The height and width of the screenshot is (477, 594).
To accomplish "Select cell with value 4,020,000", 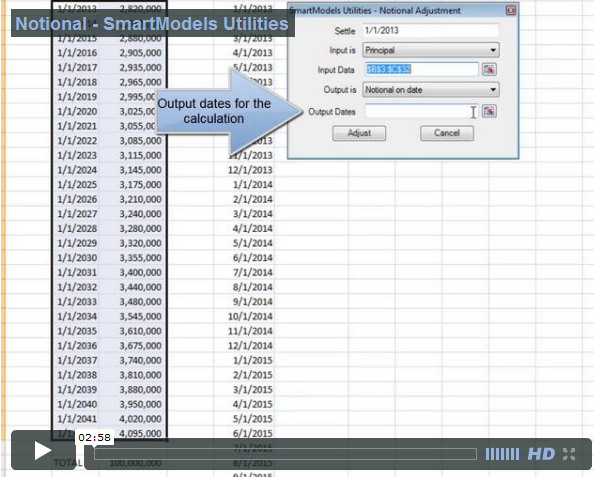I will (134, 419).
